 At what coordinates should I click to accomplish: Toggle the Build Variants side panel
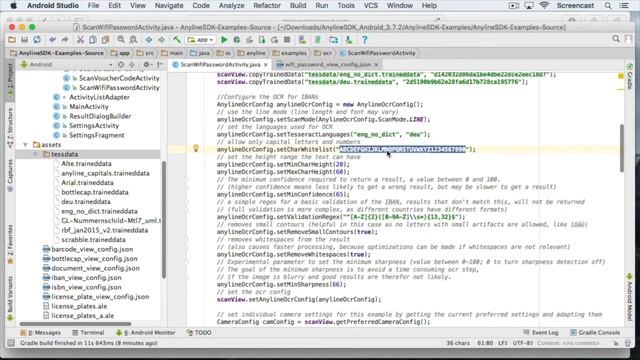tap(10, 298)
